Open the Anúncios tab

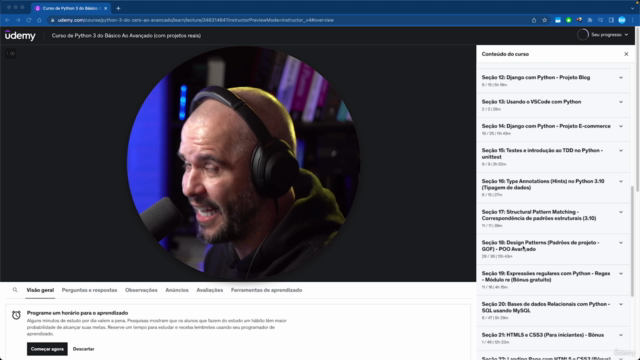pyautogui.click(x=177, y=290)
